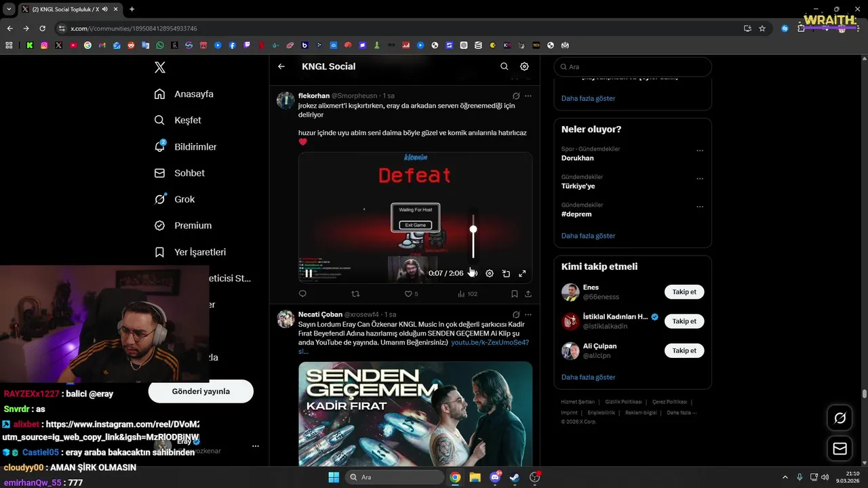The height and width of the screenshot is (488, 868).
Task: Open the Windows Start menu
Action: coord(334,477)
